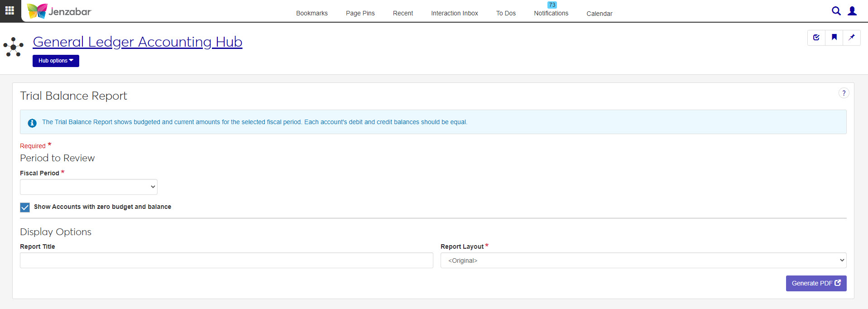Open the Trial Balance Report help icon
The width and height of the screenshot is (868, 309).
click(x=843, y=93)
